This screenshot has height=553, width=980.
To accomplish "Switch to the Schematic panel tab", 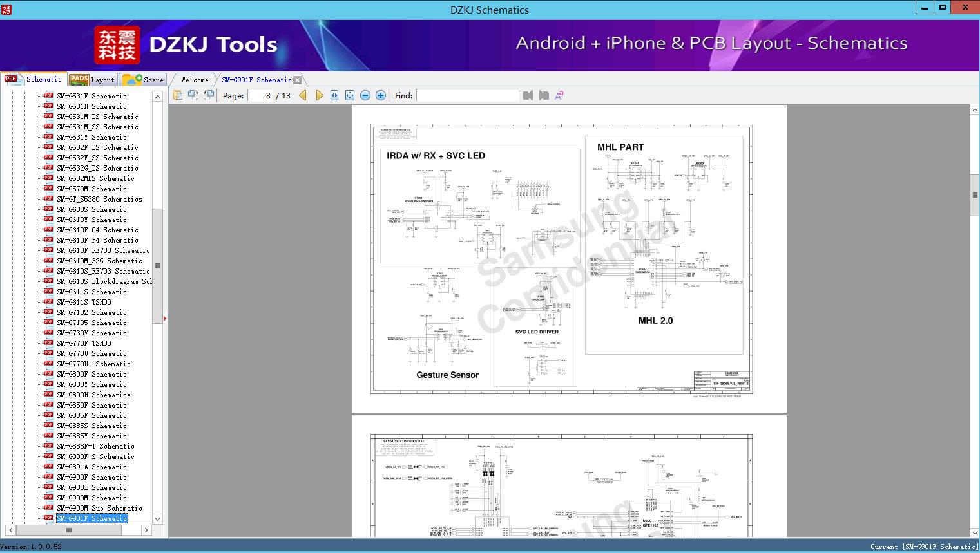I will [34, 79].
